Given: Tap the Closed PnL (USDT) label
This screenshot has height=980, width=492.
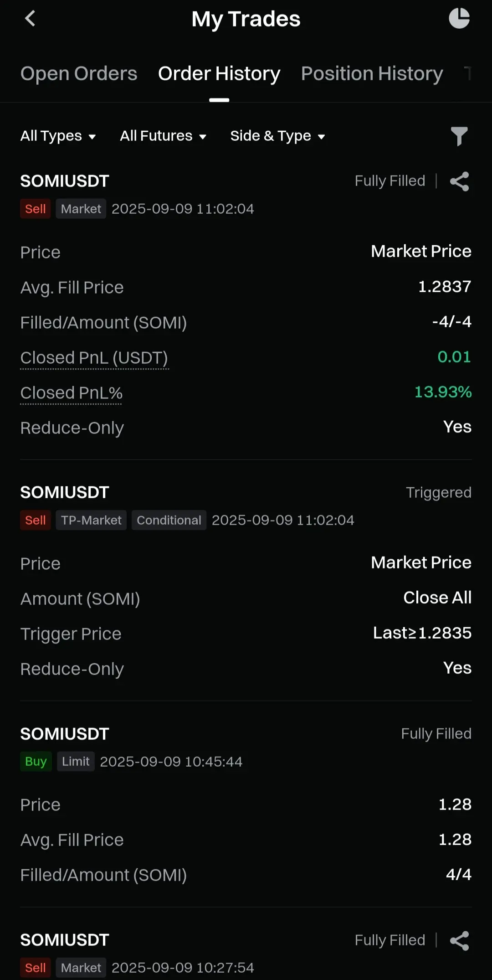Looking at the screenshot, I should 94,358.
